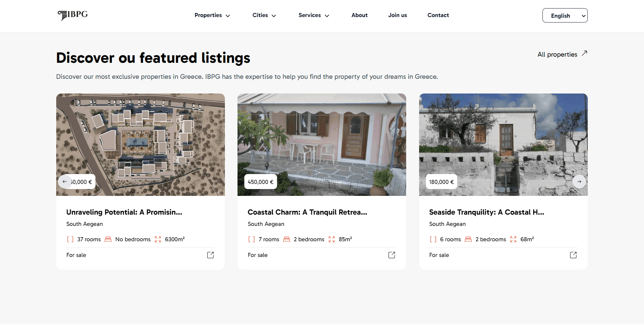Open external link icon on Seaside Tranquility card
Screen dimensions: 644x331
click(x=573, y=255)
